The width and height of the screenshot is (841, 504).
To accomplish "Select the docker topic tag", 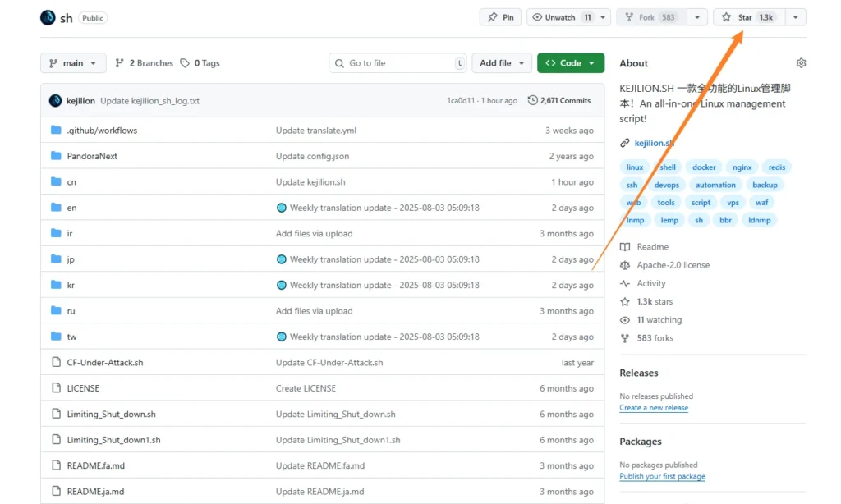I will tap(704, 167).
